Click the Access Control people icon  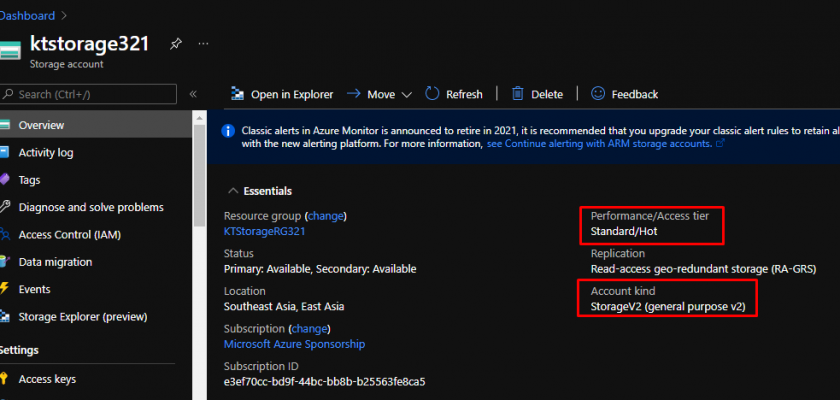(5, 235)
